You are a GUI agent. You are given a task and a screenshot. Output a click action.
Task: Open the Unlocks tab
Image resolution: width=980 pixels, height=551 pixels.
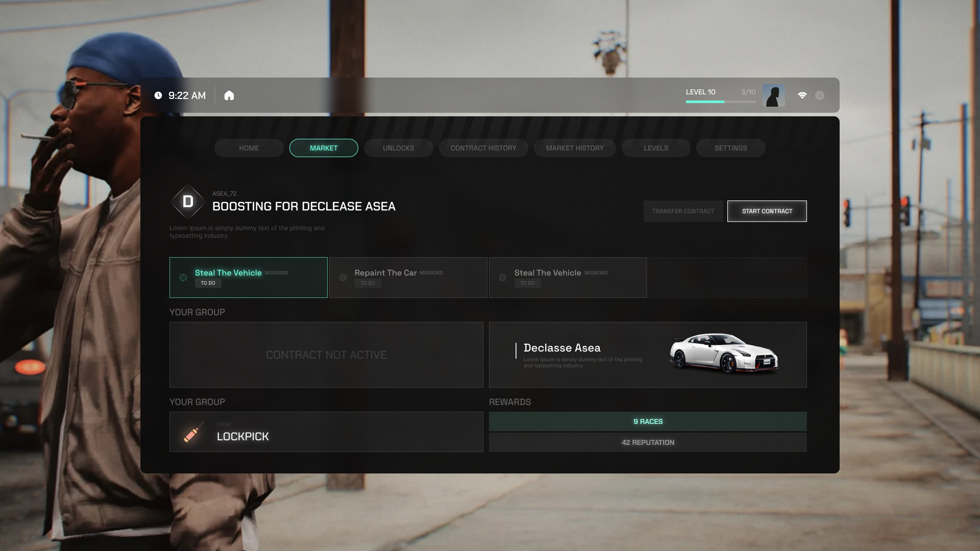(x=398, y=148)
